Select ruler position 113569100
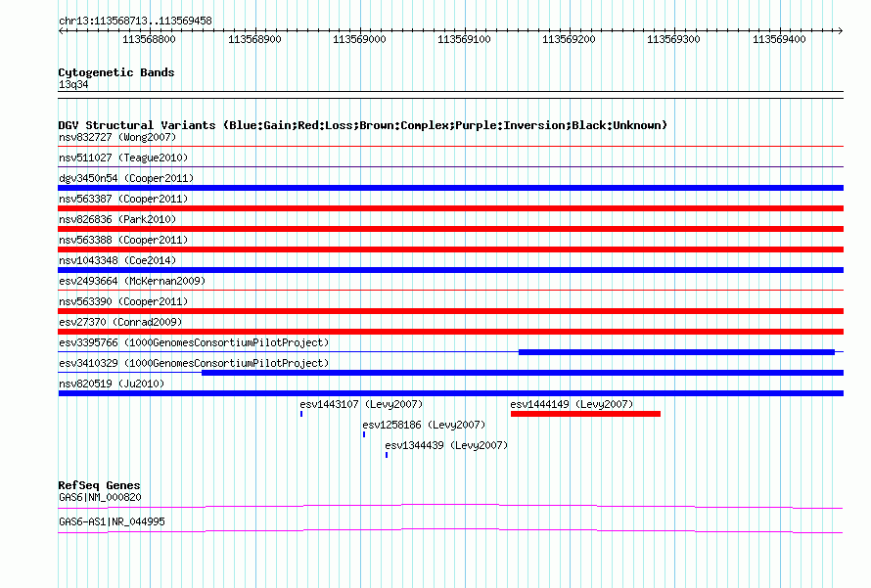Viewport: 871px width, 588px height. pos(464,39)
